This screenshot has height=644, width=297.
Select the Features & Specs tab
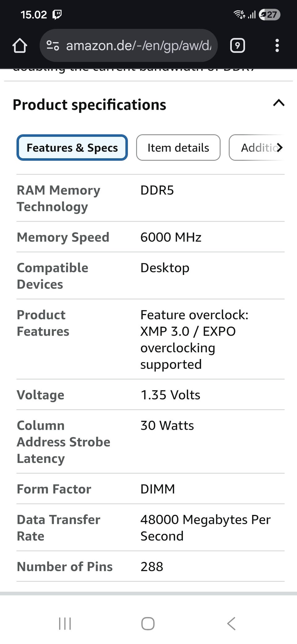[72, 148]
